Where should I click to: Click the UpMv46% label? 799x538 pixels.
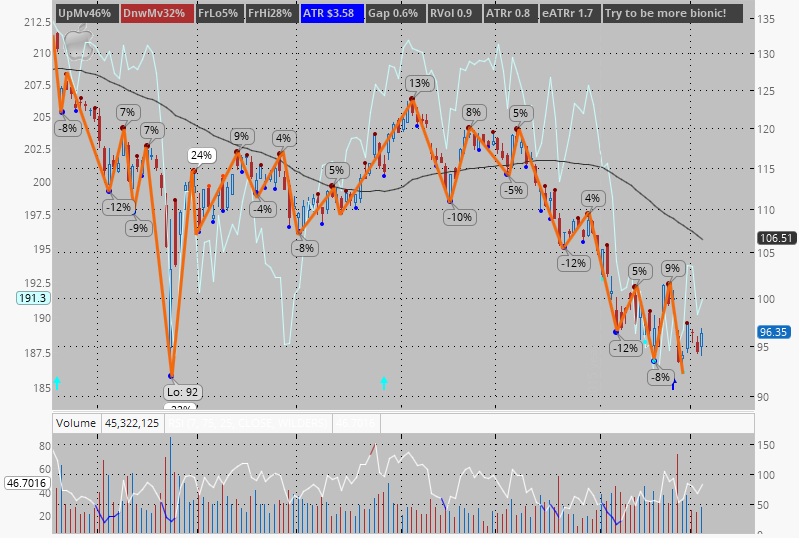pos(86,14)
